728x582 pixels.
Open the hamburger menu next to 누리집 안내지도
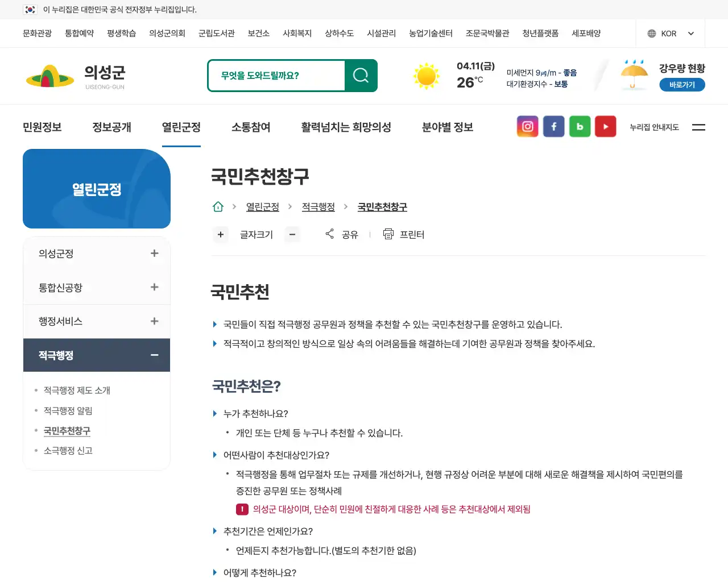tap(698, 127)
